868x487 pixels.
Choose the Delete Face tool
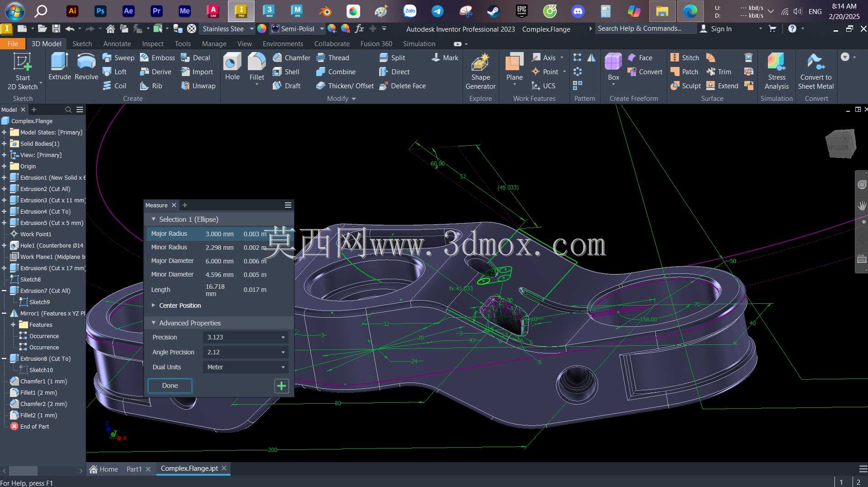pyautogui.click(x=402, y=86)
